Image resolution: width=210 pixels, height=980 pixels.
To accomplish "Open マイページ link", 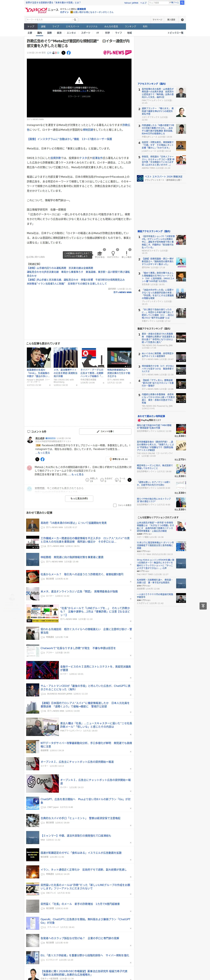I will click(157, 20).
